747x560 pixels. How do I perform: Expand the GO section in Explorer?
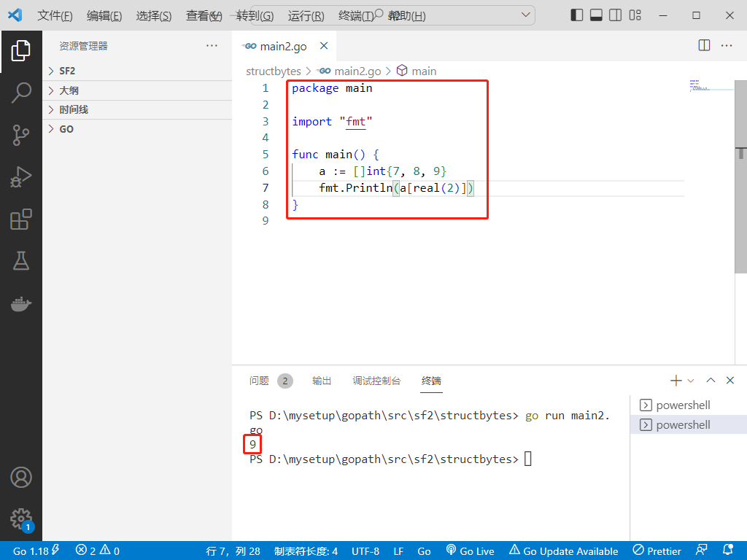pos(66,128)
